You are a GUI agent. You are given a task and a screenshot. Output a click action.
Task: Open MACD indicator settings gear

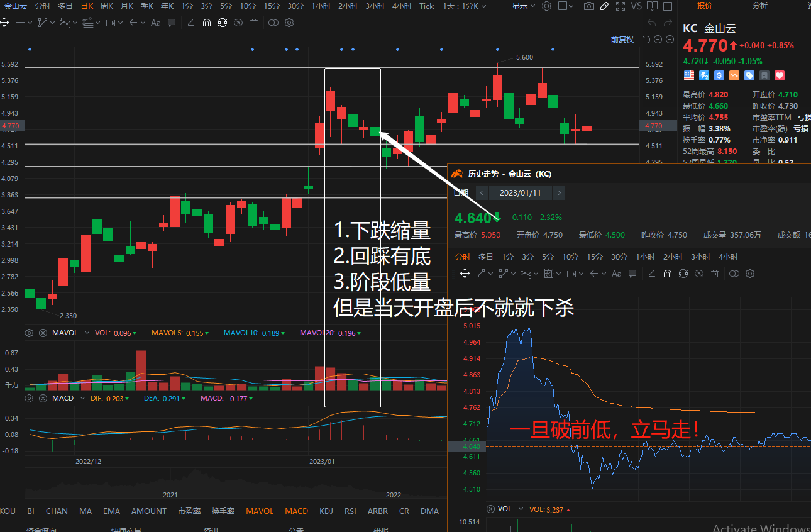pos(29,398)
